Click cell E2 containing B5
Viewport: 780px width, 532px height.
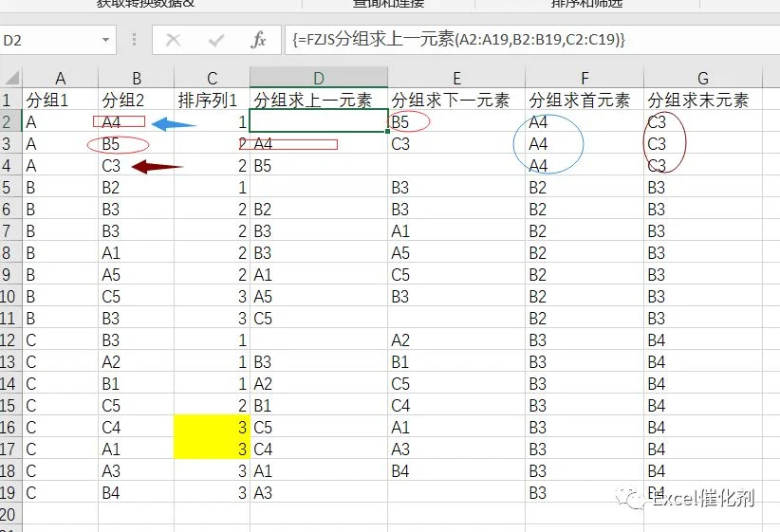[456, 121]
